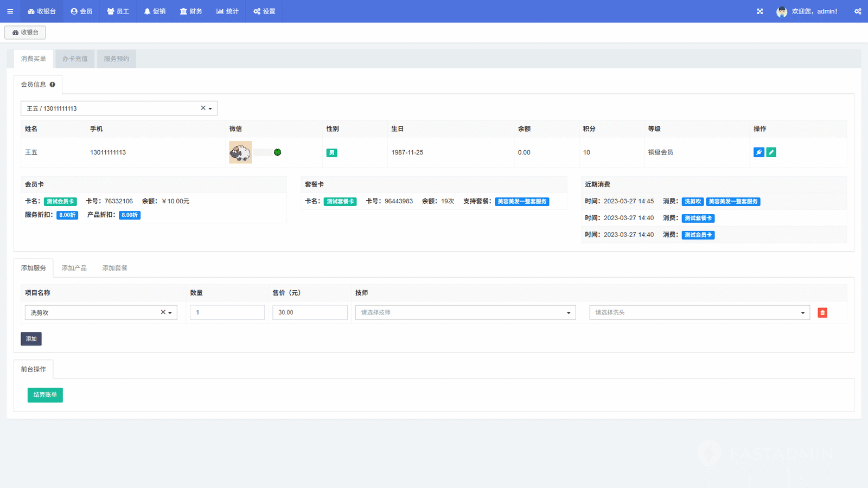Click the info icon beside 会员信息
The height and width of the screenshot is (488, 868).
coord(53,85)
